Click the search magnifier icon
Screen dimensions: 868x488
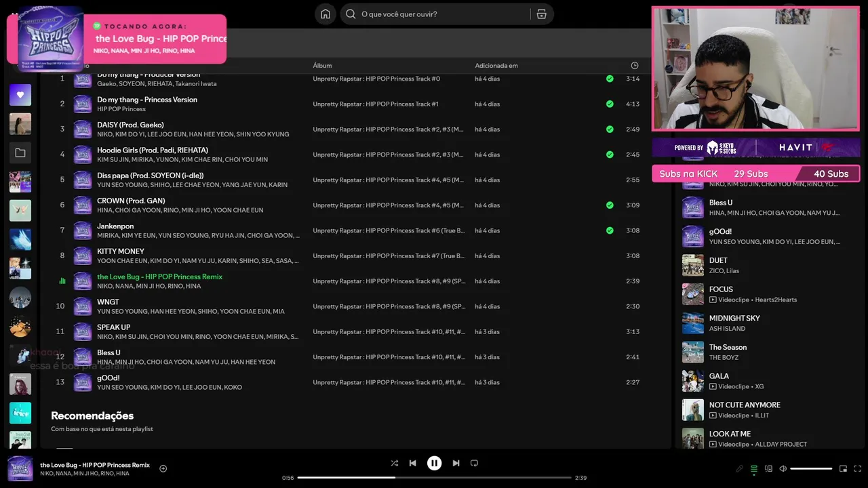[x=351, y=14]
